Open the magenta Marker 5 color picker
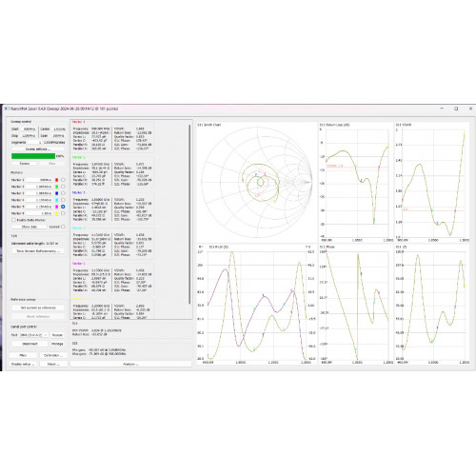476x476 pixels. (x=57, y=207)
